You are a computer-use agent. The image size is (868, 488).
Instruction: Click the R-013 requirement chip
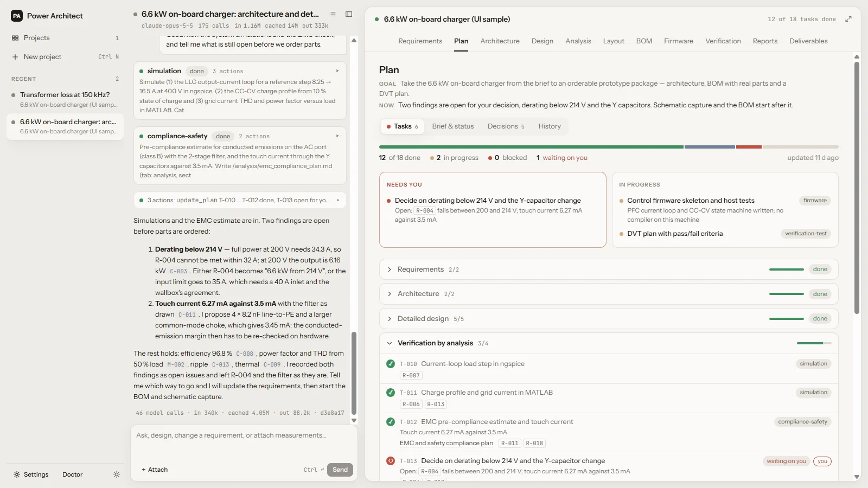tap(436, 404)
